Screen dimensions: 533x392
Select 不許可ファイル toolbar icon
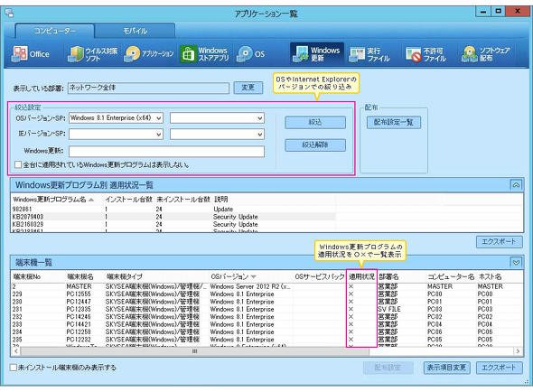tap(425, 54)
